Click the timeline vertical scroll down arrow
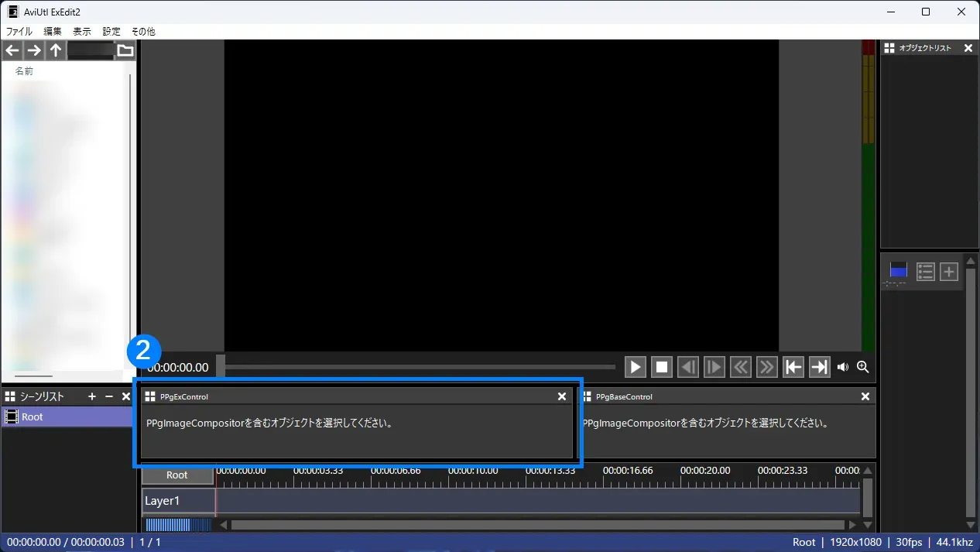This screenshot has height=552, width=980. tap(868, 525)
